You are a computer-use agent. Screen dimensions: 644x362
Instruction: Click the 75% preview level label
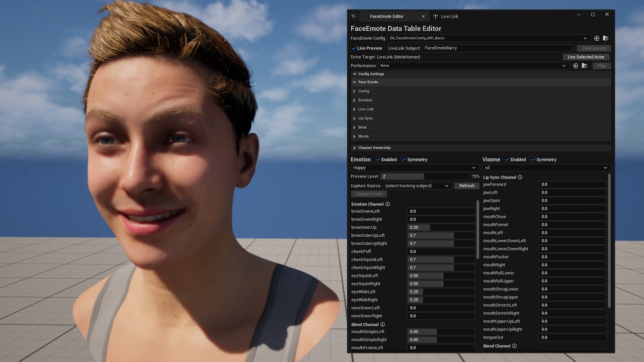point(475,176)
